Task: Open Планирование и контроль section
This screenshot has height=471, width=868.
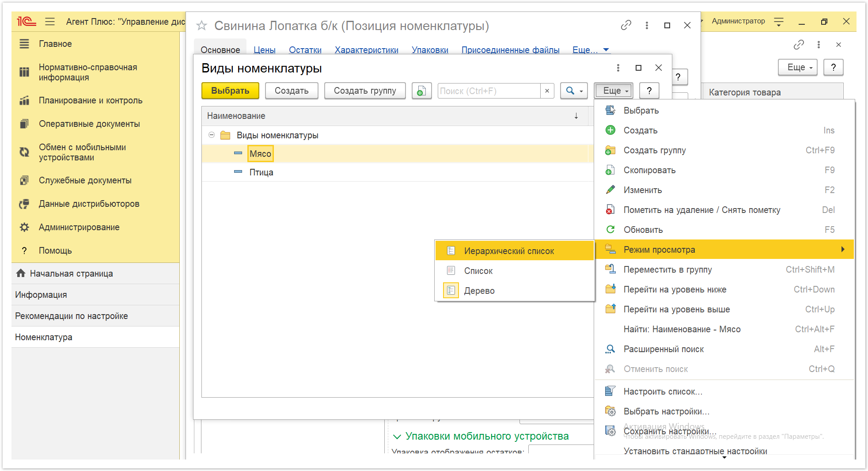Action: [x=91, y=100]
